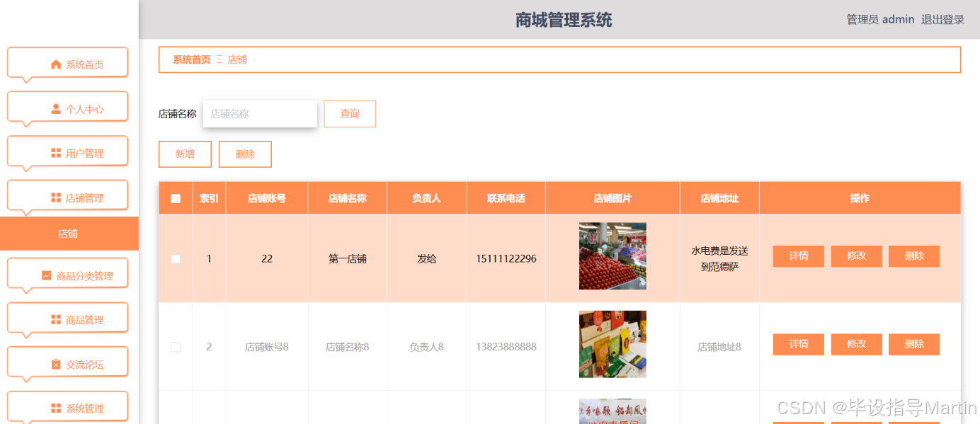Open 详情 for 第一店铺 row
Image resolution: width=980 pixels, height=424 pixels.
coord(799,256)
